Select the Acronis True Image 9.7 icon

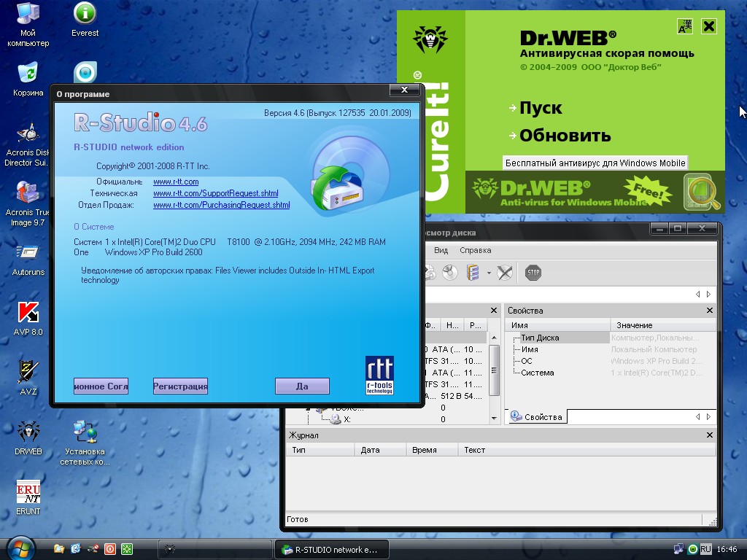(x=27, y=204)
